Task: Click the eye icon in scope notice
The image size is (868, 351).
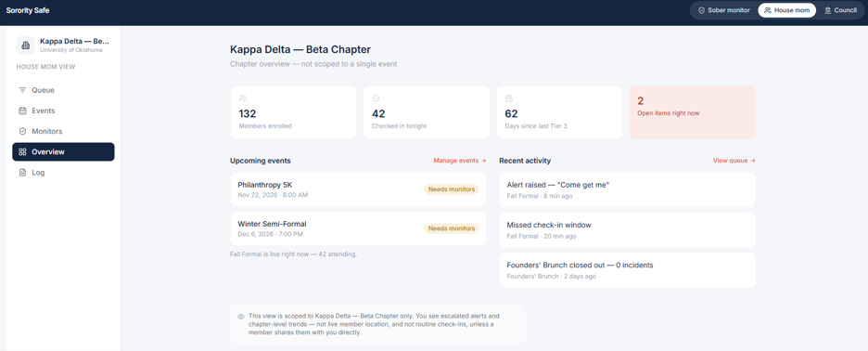Action: pyautogui.click(x=241, y=317)
